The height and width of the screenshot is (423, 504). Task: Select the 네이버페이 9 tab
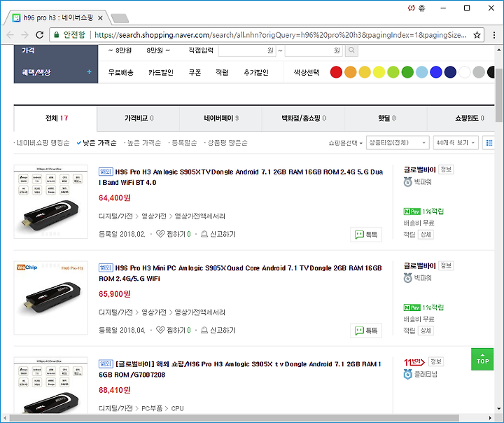pyautogui.click(x=221, y=118)
